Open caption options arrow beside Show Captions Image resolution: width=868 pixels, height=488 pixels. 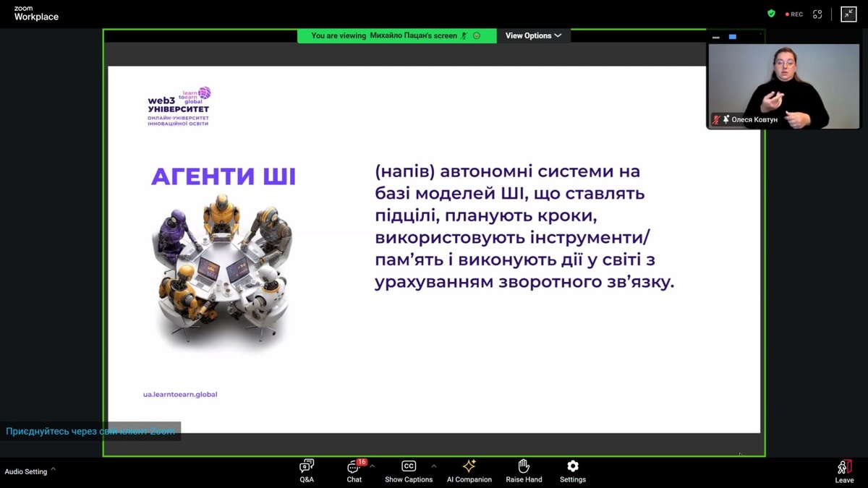click(x=434, y=466)
